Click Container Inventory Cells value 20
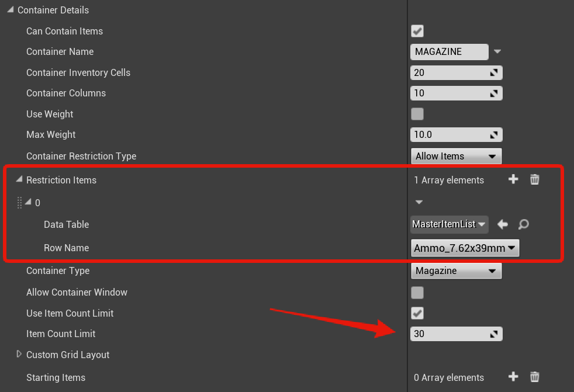This screenshot has height=392, width=574. [456, 72]
